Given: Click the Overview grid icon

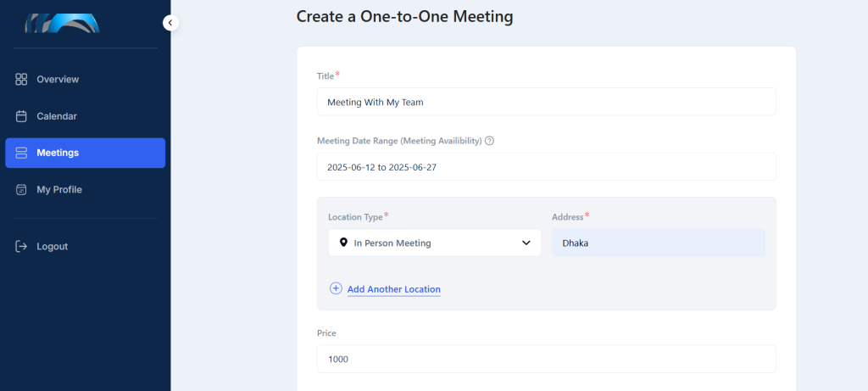Looking at the screenshot, I should pyautogui.click(x=21, y=79).
